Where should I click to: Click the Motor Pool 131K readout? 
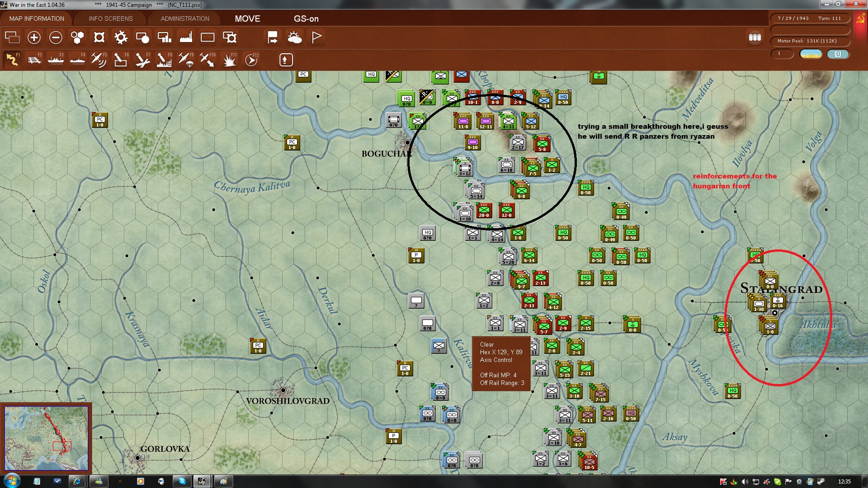click(x=809, y=41)
